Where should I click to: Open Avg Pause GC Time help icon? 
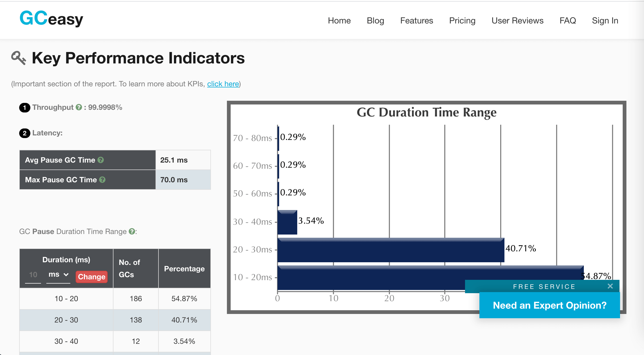coord(100,160)
